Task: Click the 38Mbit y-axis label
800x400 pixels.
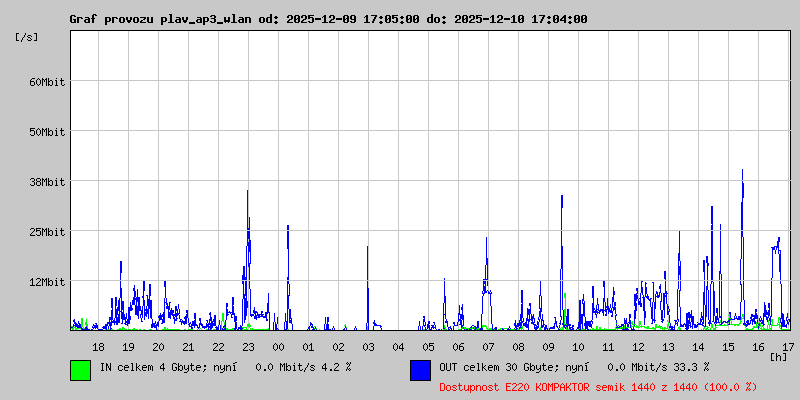Action: (x=47, y=182)
